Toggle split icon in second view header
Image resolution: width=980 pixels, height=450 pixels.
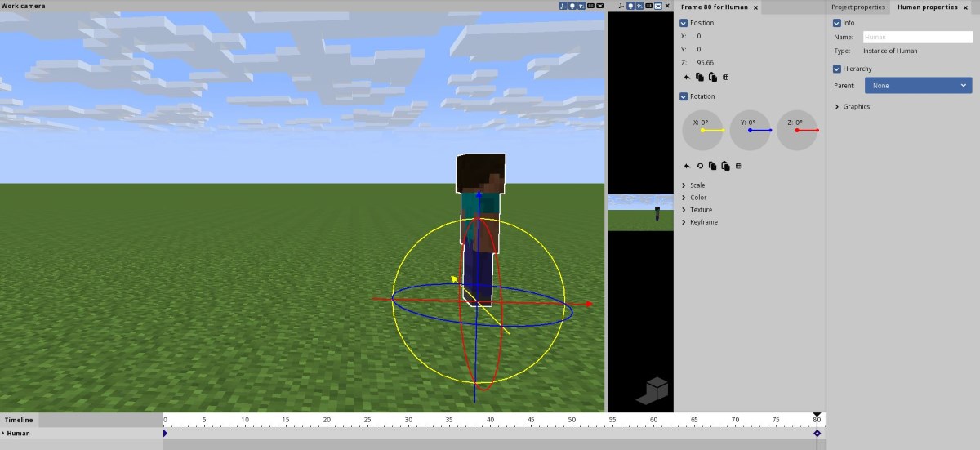tap(648, 6)
